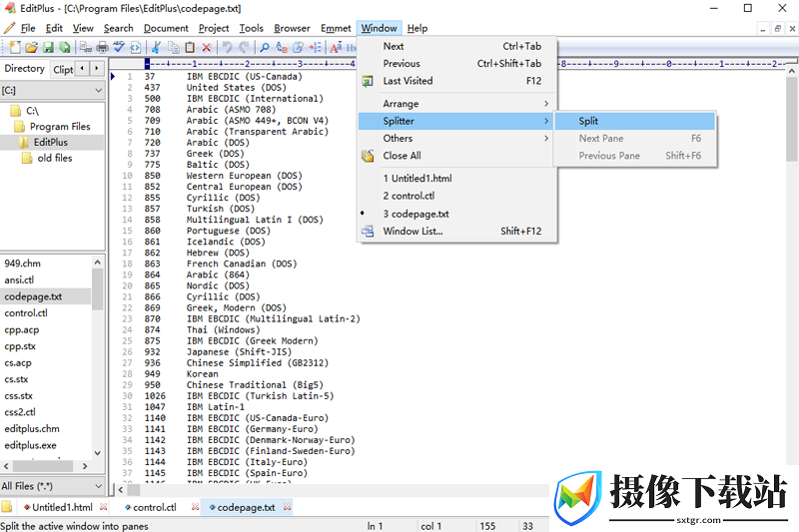Expand the Arrange submenu

pos(455,104)
